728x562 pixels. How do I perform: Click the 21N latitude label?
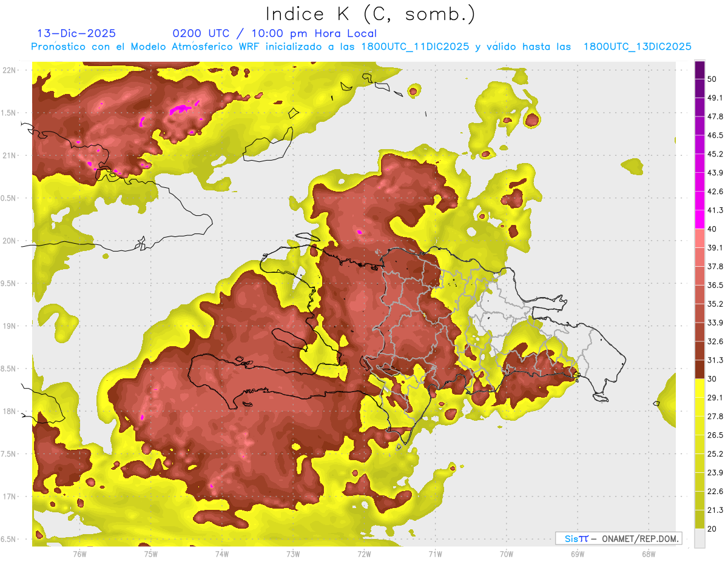pyautogui.click(x=10, y=155)
